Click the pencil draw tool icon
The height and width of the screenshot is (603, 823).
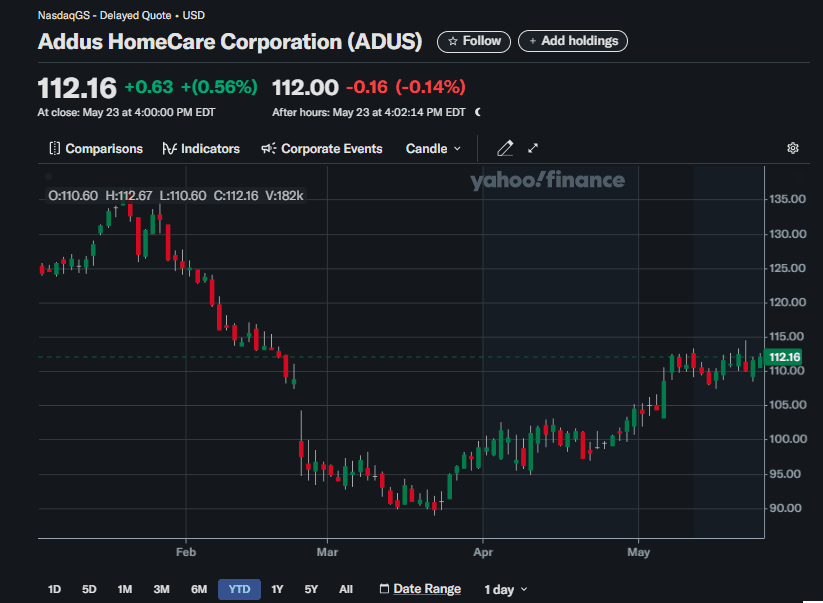(505, 148)
